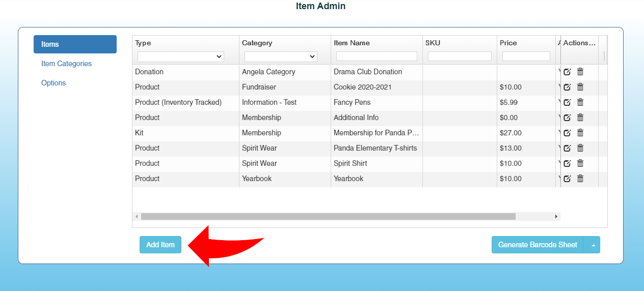Edit the Fancy Pens item
This screenshot has height=291, width=644.
(567, 102)
